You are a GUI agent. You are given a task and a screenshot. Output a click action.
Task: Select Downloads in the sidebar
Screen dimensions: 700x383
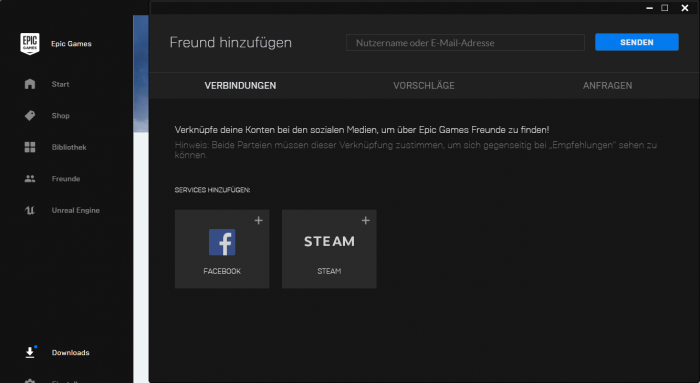point(71,353)
